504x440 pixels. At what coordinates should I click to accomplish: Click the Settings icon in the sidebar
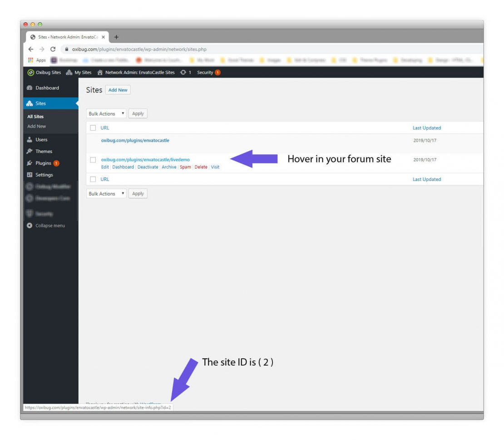coord(30,175)
